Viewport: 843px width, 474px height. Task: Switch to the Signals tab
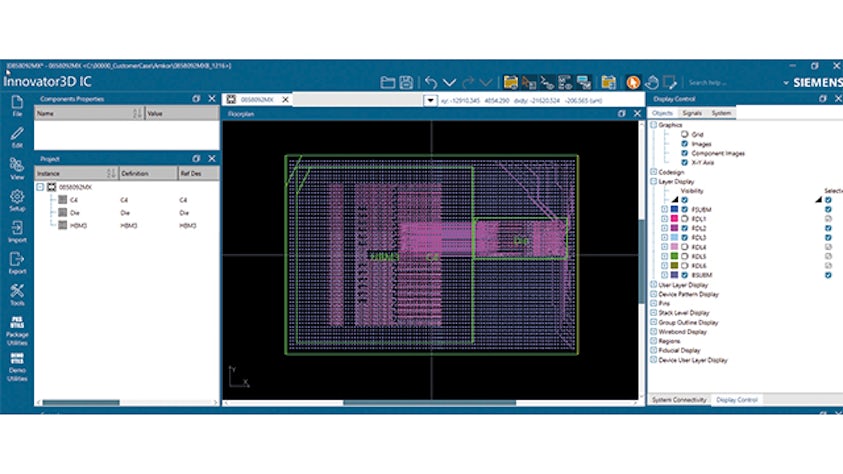pyautogui.click(x=692, y=114)
